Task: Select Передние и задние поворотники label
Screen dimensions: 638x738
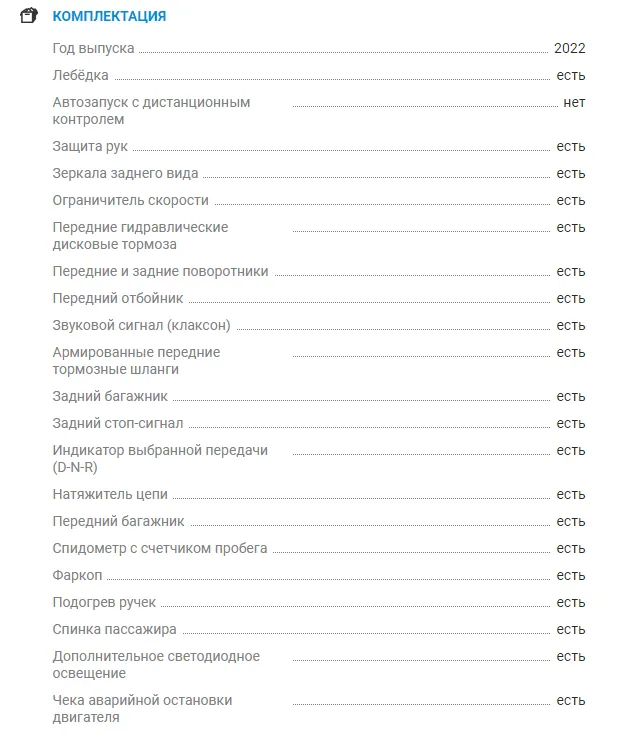Action: tap(160, 272)
